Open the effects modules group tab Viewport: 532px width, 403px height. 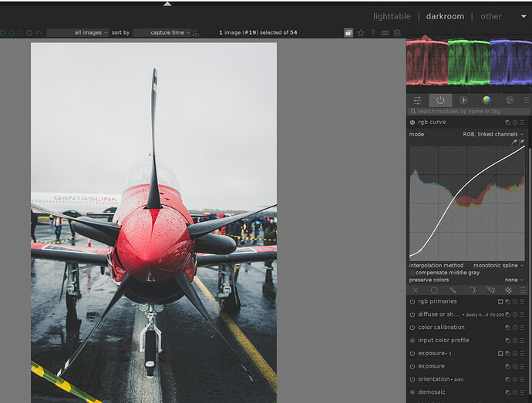click(x=510, y=100)
